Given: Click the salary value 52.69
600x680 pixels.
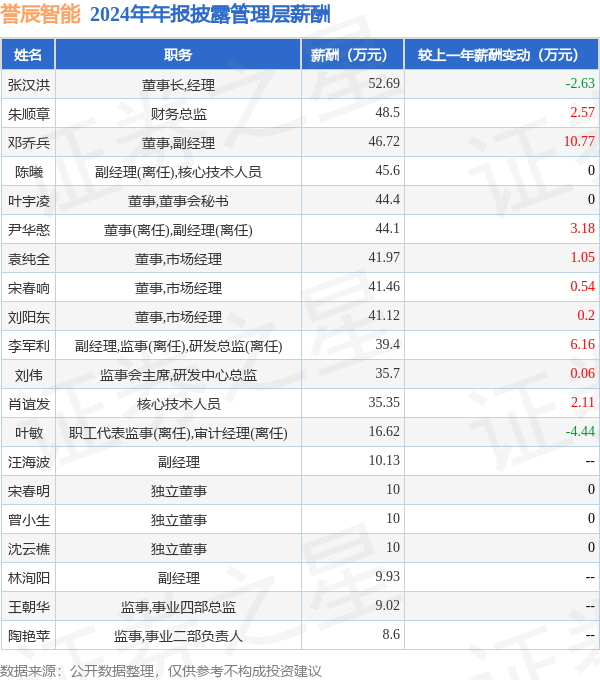Looking at the screenshot, I should (384, 83).
